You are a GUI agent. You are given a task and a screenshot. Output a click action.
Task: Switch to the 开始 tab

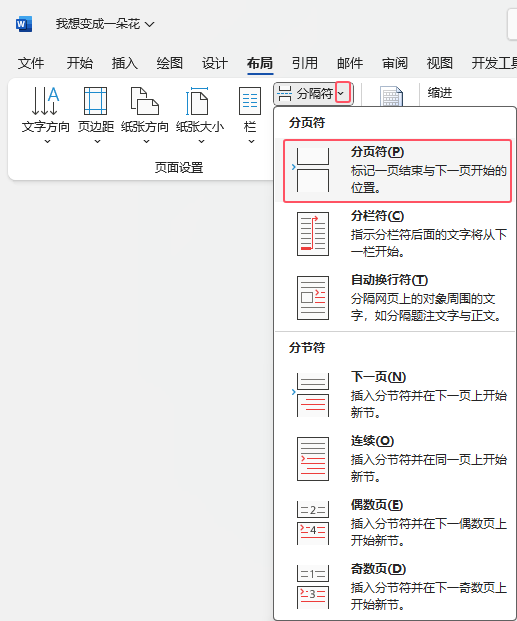tap(80, 63)
